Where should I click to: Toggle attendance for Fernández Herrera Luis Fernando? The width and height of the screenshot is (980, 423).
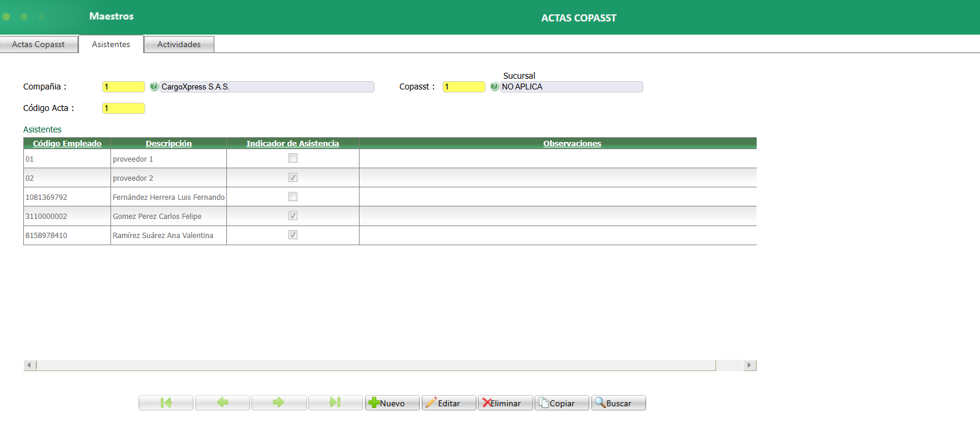coord(293,196)
